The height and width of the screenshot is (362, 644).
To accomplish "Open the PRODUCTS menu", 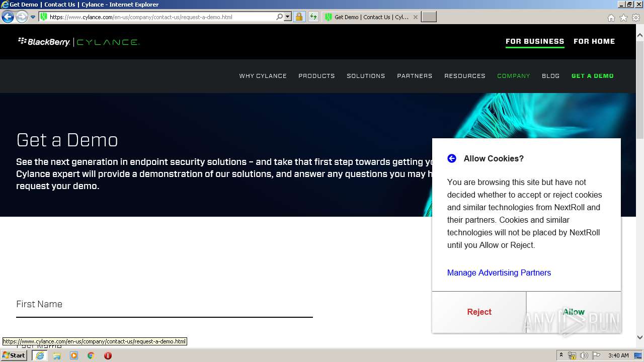I will (x=316, y=76).
